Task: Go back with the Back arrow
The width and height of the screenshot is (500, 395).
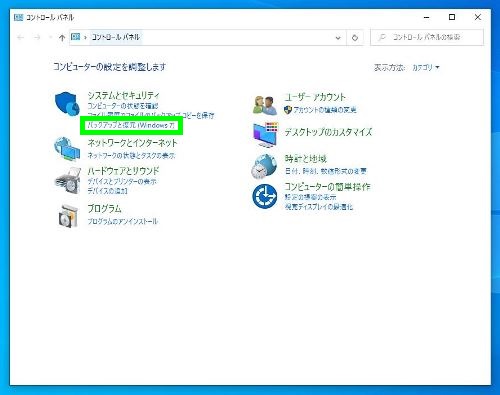Action: point(21,37)
